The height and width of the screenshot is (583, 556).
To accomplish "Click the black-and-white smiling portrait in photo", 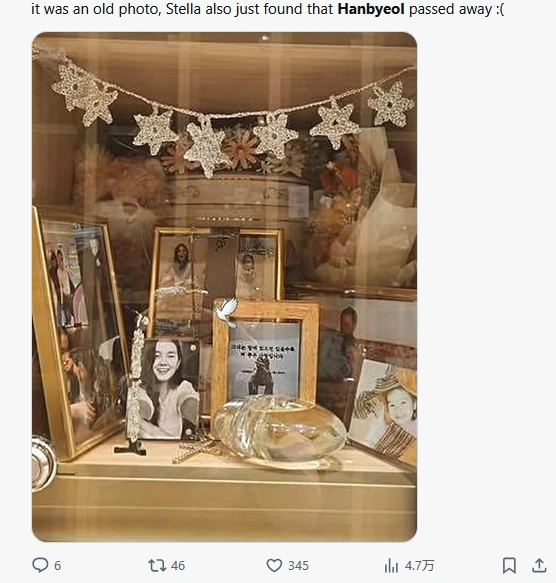I will pos(167,389).
